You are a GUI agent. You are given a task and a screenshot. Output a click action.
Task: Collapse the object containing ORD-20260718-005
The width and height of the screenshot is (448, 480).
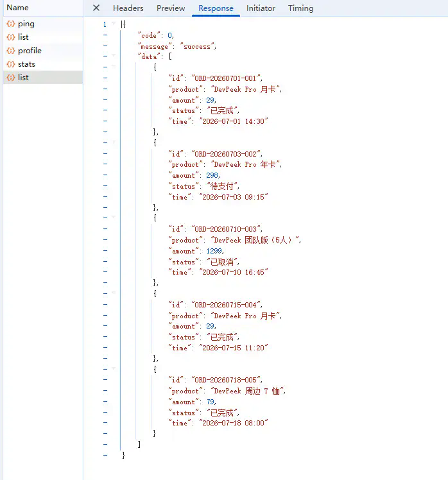(114, 368)
